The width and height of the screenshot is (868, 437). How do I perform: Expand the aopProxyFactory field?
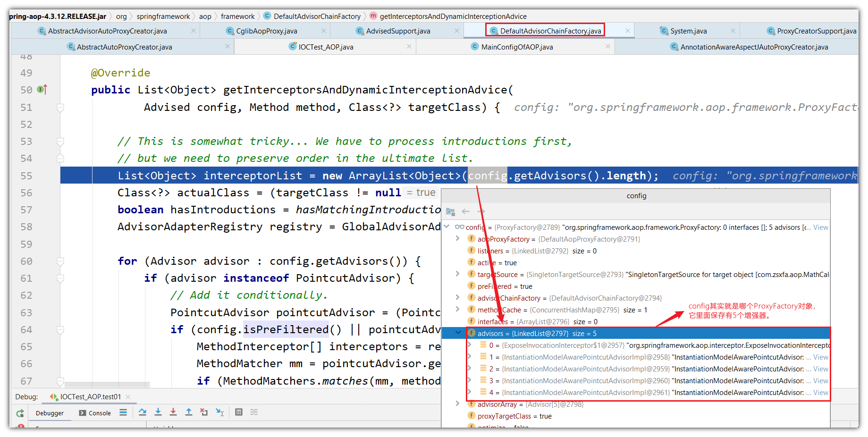(457, 238)
